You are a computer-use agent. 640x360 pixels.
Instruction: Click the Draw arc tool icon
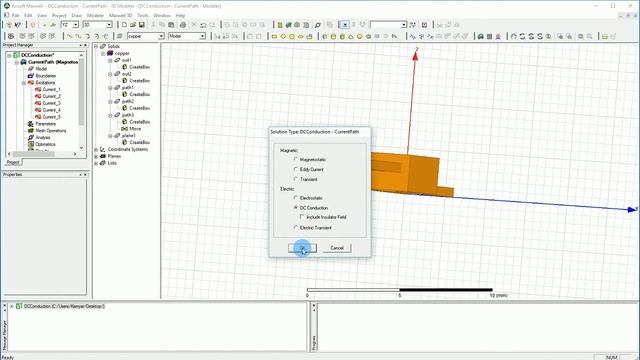[87, 36]
